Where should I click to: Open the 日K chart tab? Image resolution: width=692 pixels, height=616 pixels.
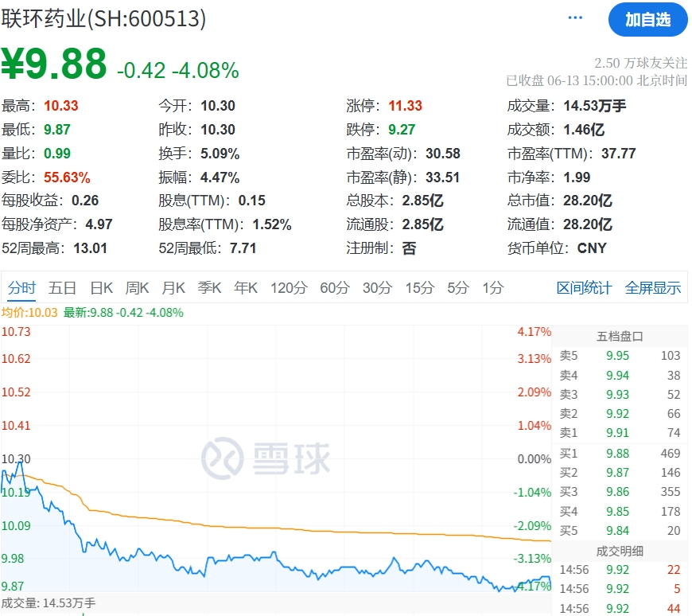coord(102,288)
